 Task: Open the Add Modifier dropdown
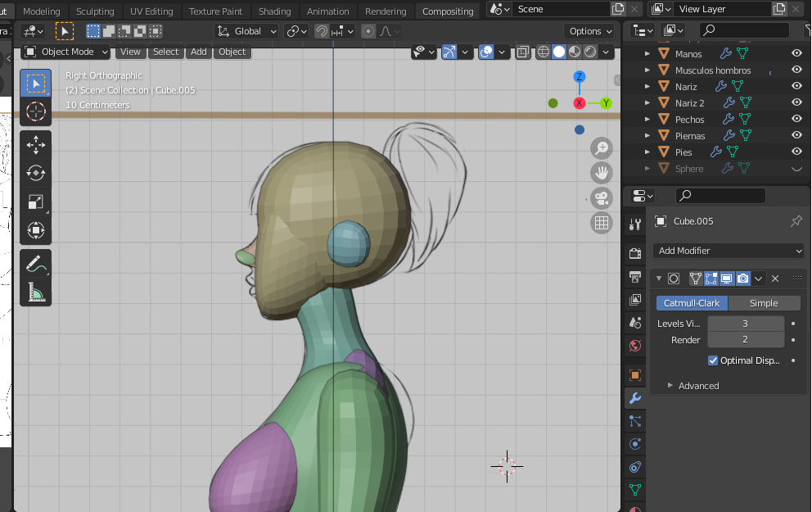point(729,251)
